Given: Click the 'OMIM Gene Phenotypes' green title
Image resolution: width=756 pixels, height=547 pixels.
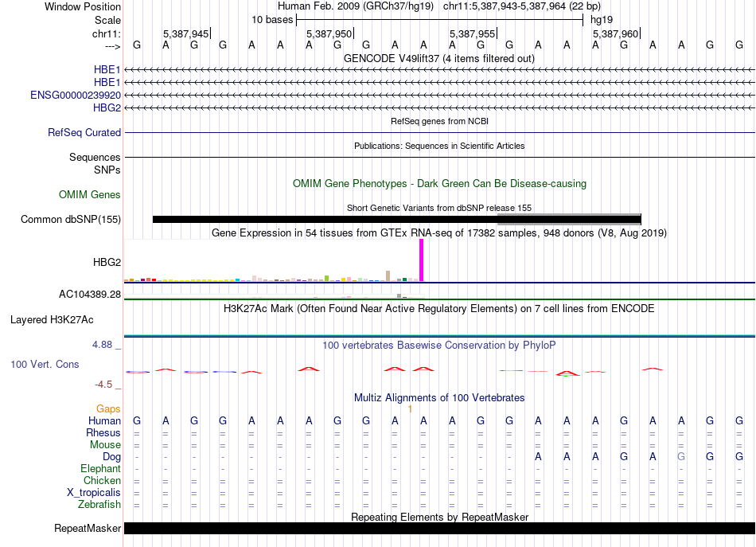Looking at the screenshot, I should [x=439, y=183].
